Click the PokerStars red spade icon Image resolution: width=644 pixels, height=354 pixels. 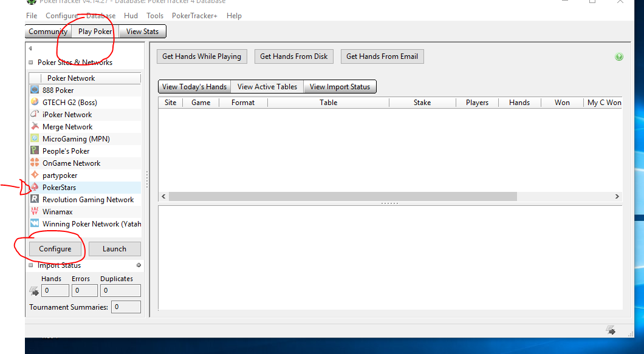35,187
